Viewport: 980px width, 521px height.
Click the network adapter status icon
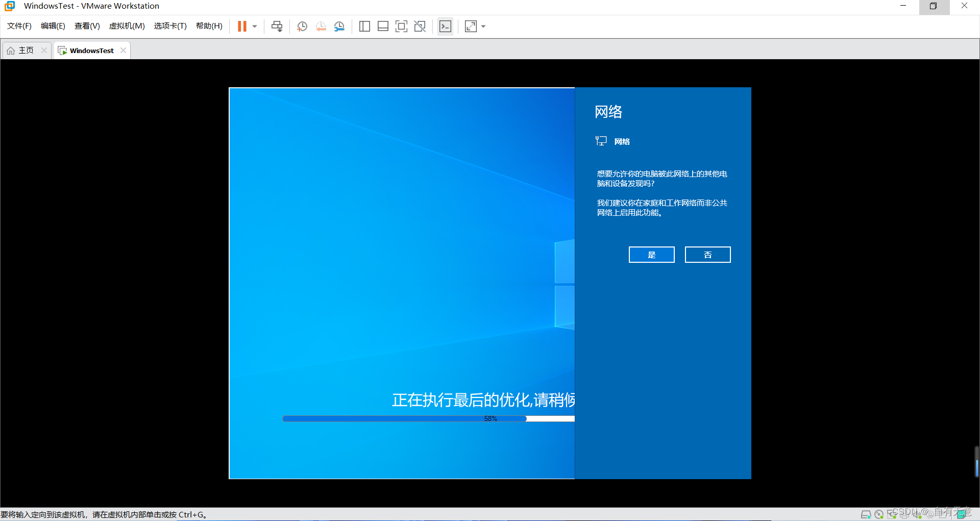tap(892, 514)
